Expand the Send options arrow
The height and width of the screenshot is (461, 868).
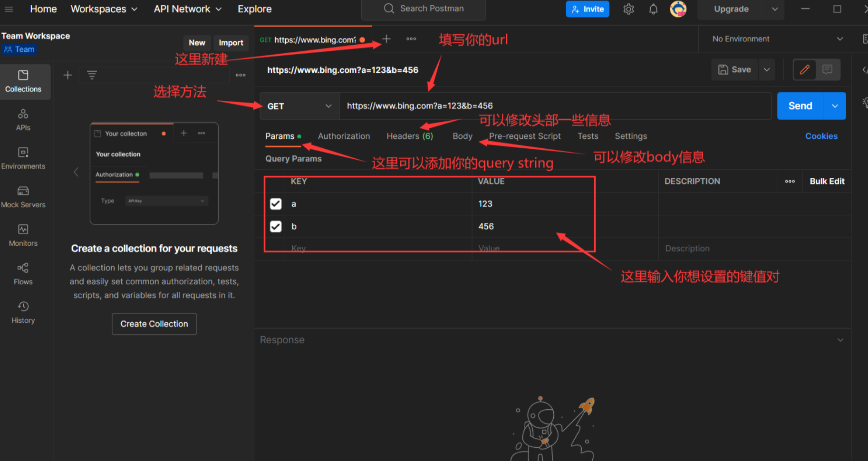coord(835,106)
